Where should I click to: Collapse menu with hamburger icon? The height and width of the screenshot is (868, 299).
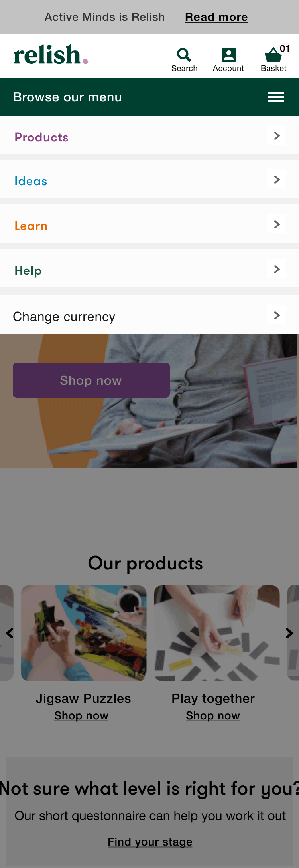click(x=276, y=97)
